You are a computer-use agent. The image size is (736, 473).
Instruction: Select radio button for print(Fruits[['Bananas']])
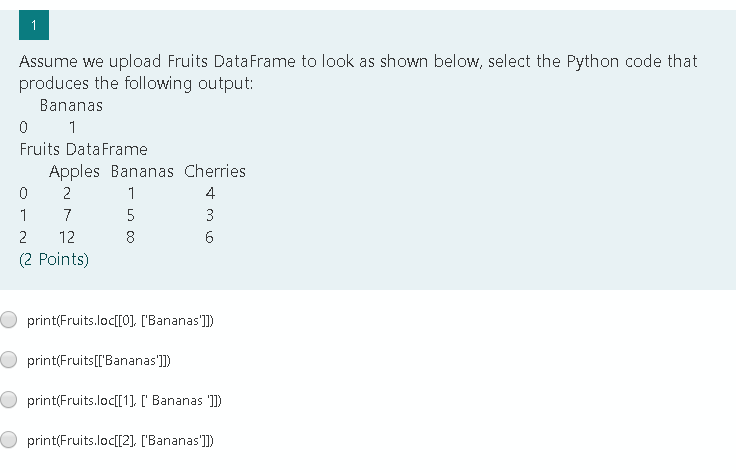(x=9, y=360)
